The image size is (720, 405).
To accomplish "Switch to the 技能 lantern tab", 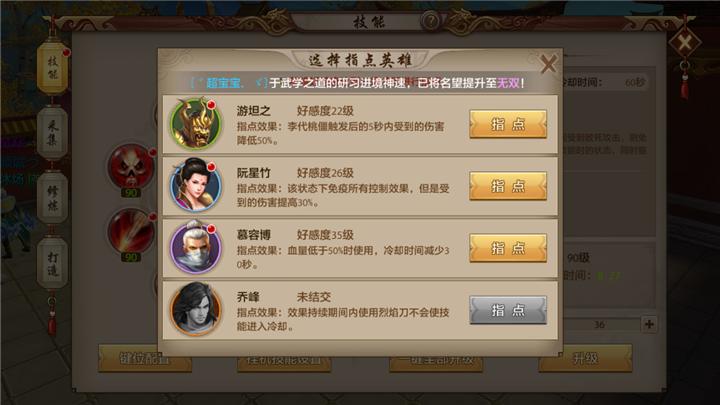I will point(53,68).
